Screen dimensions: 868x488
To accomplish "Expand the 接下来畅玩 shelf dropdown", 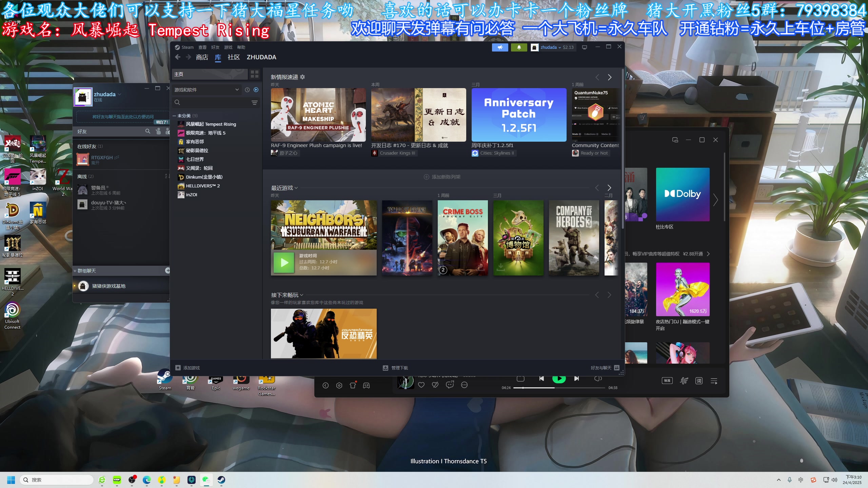I will 302,295.
